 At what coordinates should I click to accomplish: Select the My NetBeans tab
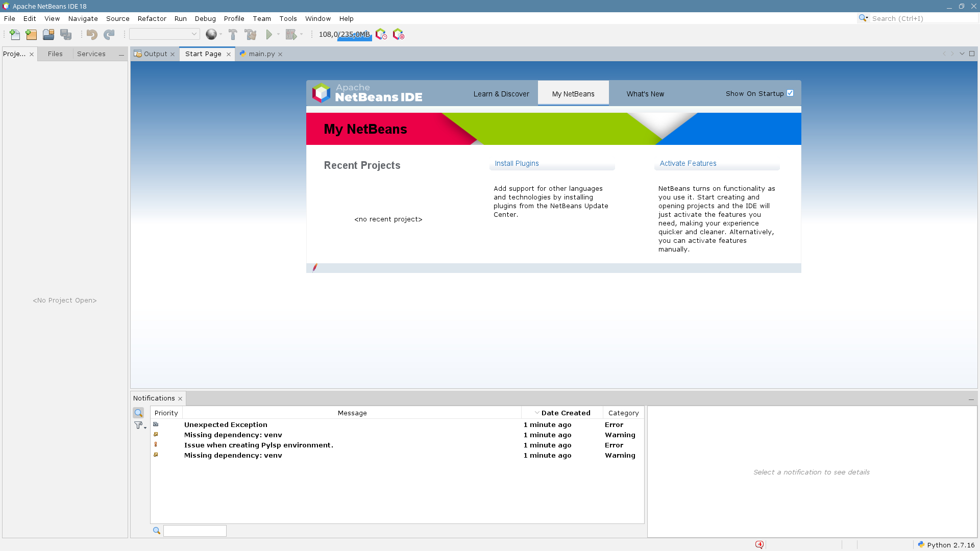pos(573,94)
